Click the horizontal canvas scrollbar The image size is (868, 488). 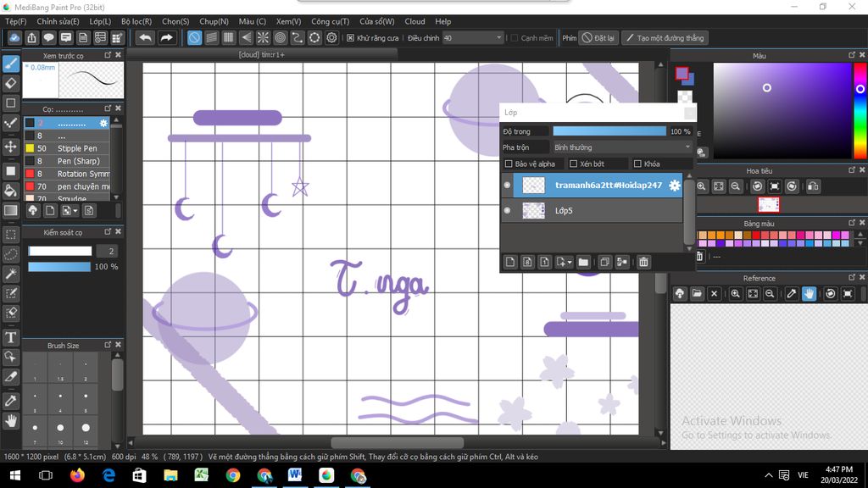pos(397,442)
